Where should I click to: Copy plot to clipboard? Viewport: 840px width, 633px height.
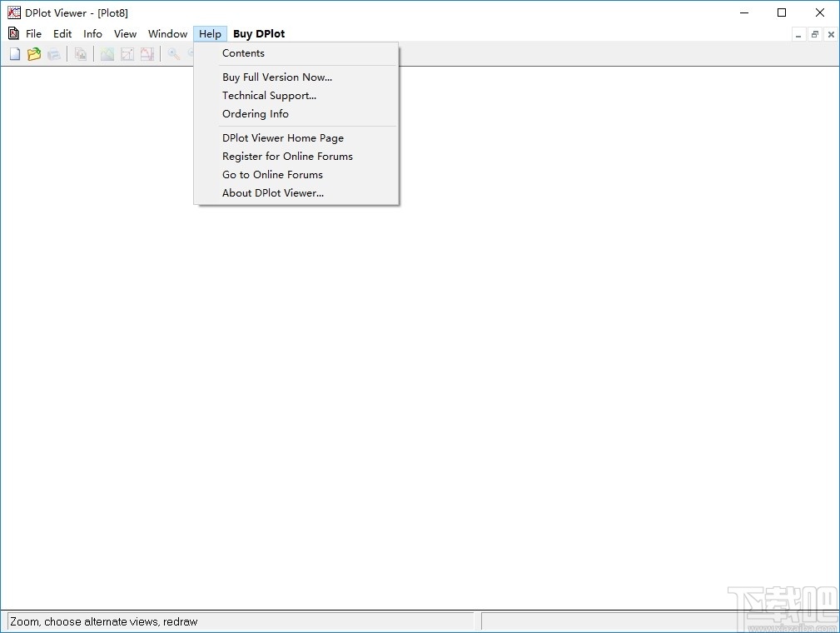[81, 53]
